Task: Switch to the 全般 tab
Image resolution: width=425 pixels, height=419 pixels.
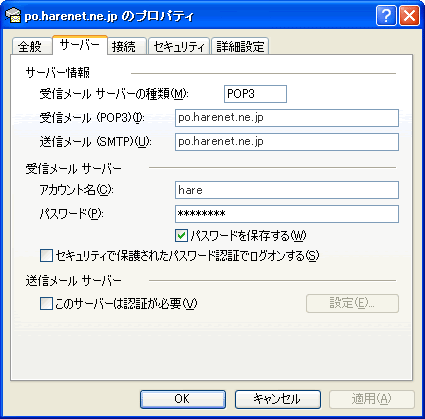Action: point(32,46)
